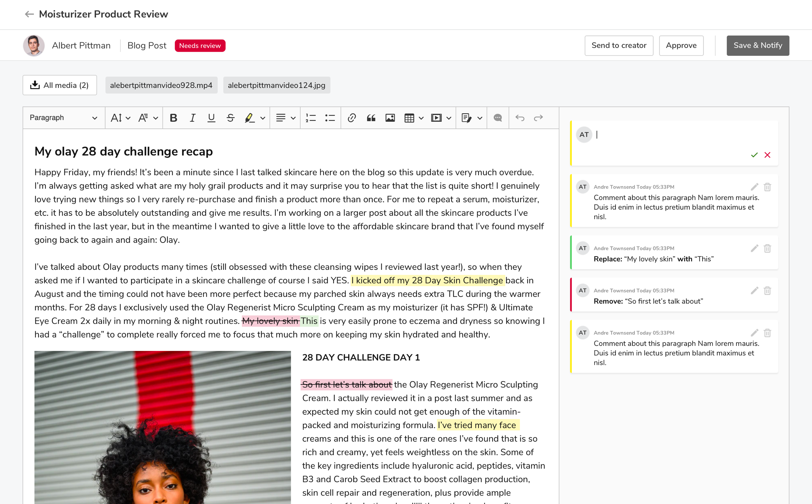The image size is (812, 504).
Task: Open alebertpittmanvideo928.mp4 media file
Action: click(x=161, y=85)
